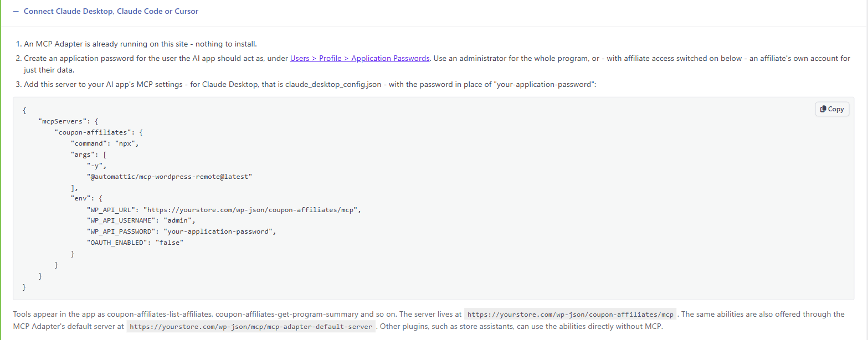Click the coupon-affiliates/mcp URL below code block
868x340 pixels.
(571, 315)
